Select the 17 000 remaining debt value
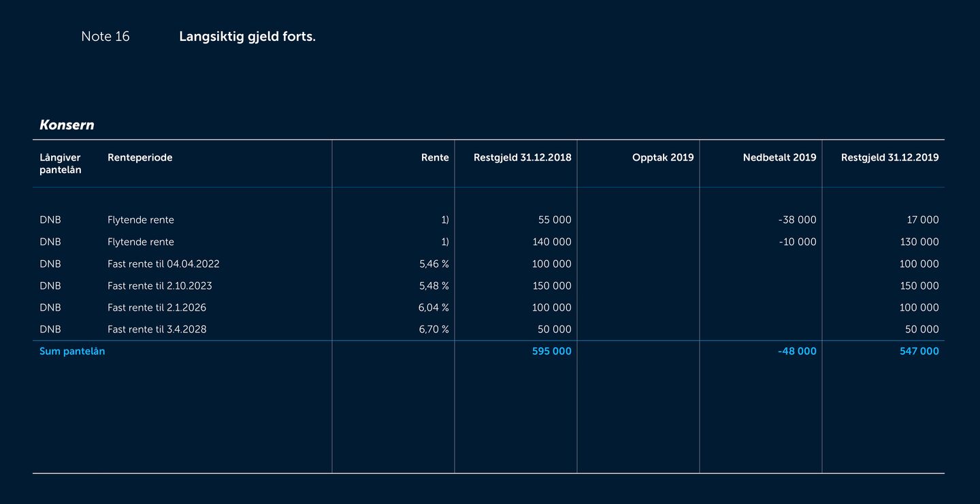 (x=922, y=220)
